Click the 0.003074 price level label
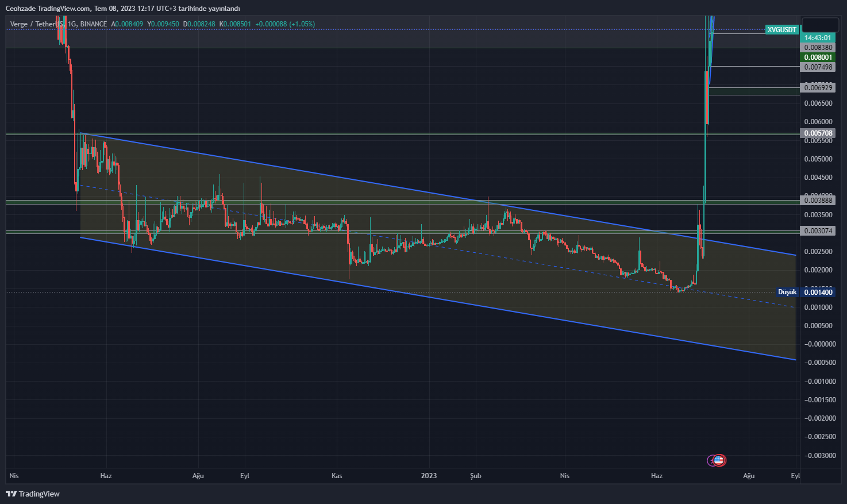847x504 pixels. click(x=818, y=230)
